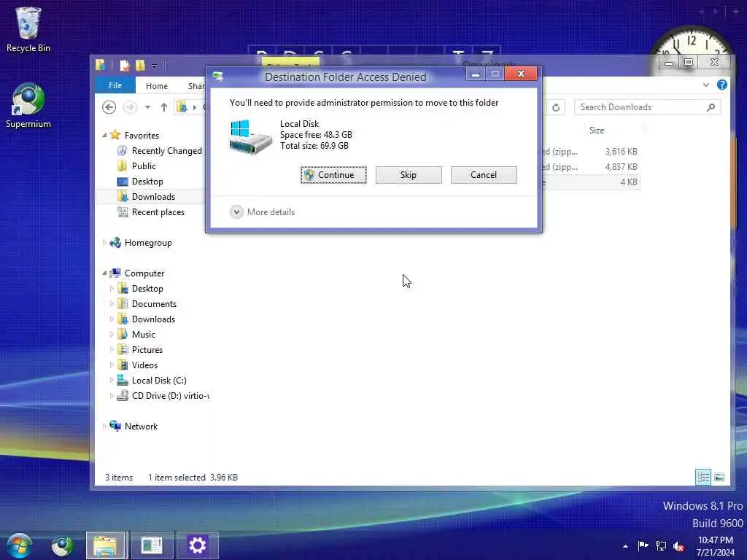Show hidden system tray icons
The width and height of the screenshot is (747, 560).
pos(625,546)
